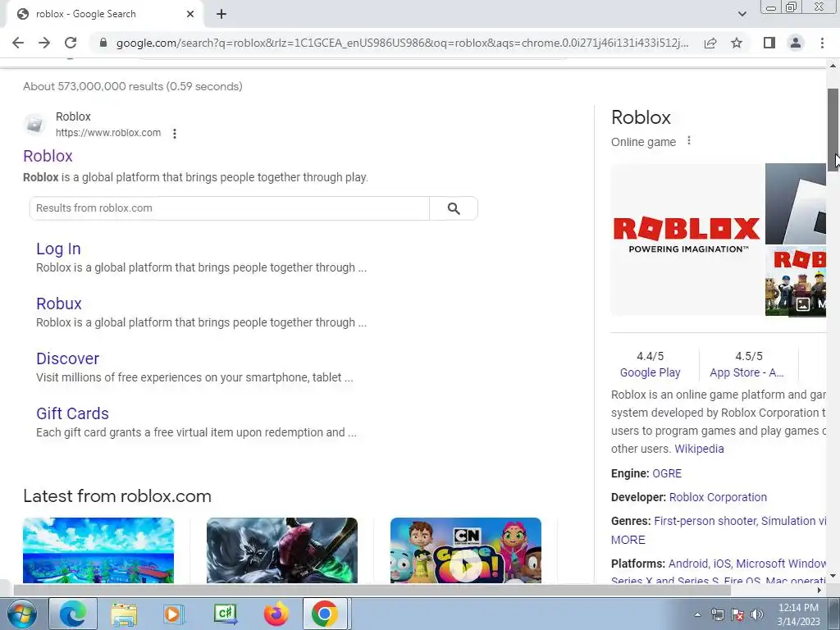Screen dimensions: 840x630
Task: Open the Android platform link
Action: pyautogui.click(x=688, y=564)
